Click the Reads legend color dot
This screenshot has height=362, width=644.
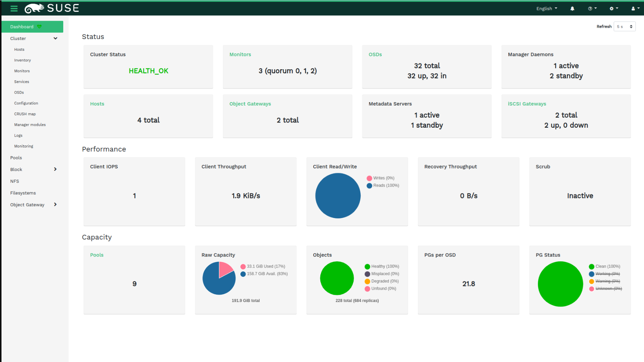[369, 186]
